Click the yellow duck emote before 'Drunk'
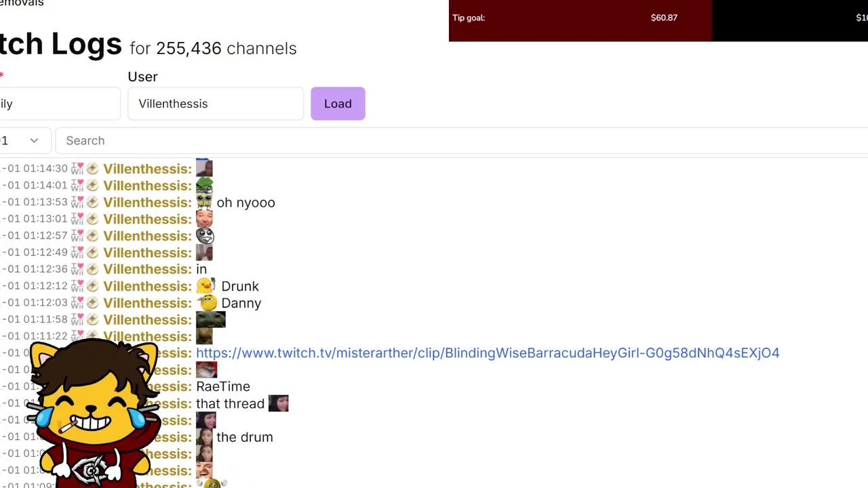This screenshot has width=868, height=488. [x=205, y=286]
